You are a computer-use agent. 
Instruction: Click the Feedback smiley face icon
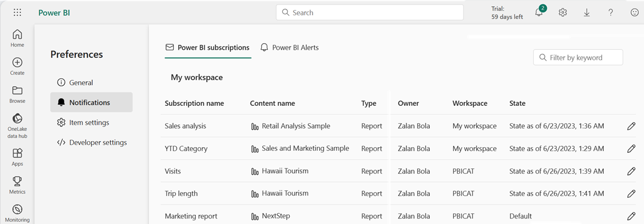pyautogui.click(x=634, y=12)
